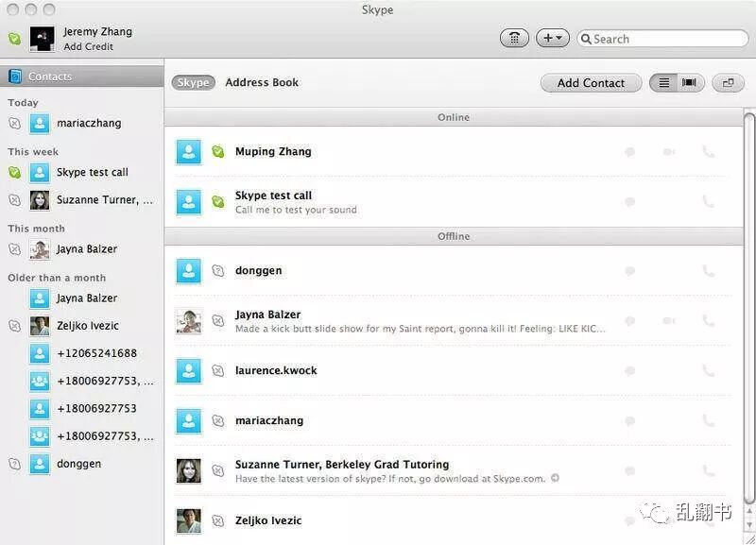Open Zeljko Ivezic conversation in sidebar

[x=81, y=326]
